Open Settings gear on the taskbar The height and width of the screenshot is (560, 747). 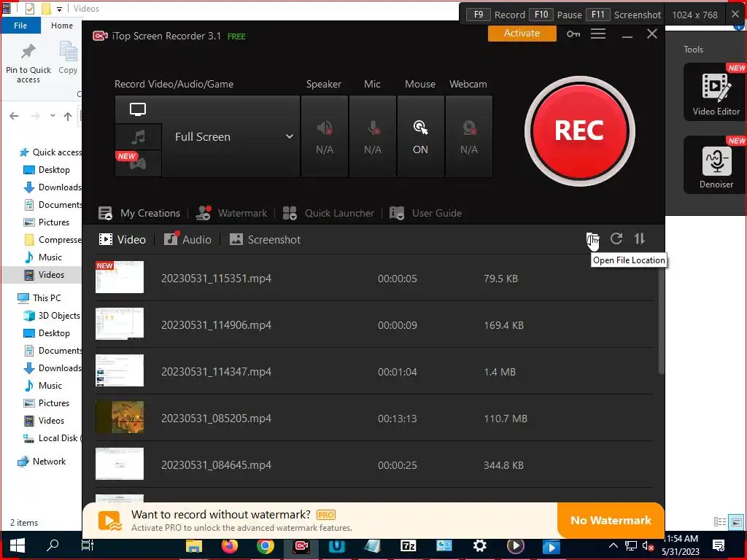[x=479, y=545]
